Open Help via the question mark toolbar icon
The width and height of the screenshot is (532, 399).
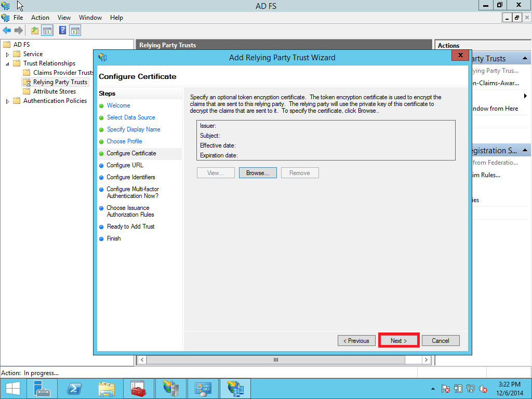[62, 30]
